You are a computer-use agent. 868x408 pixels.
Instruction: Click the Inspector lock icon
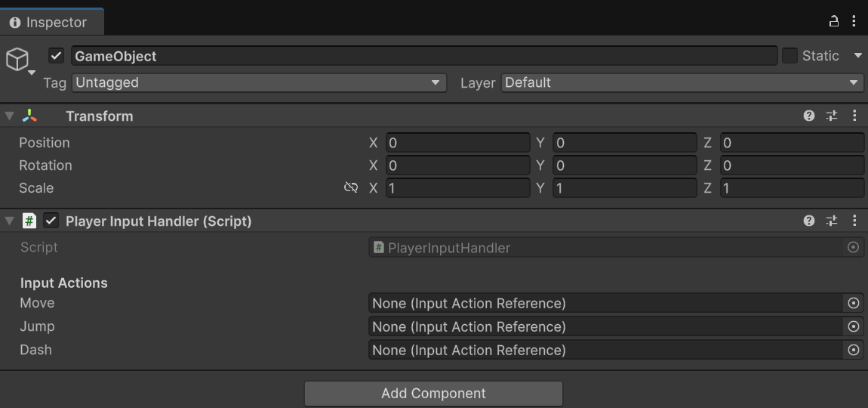click(834, 22)
